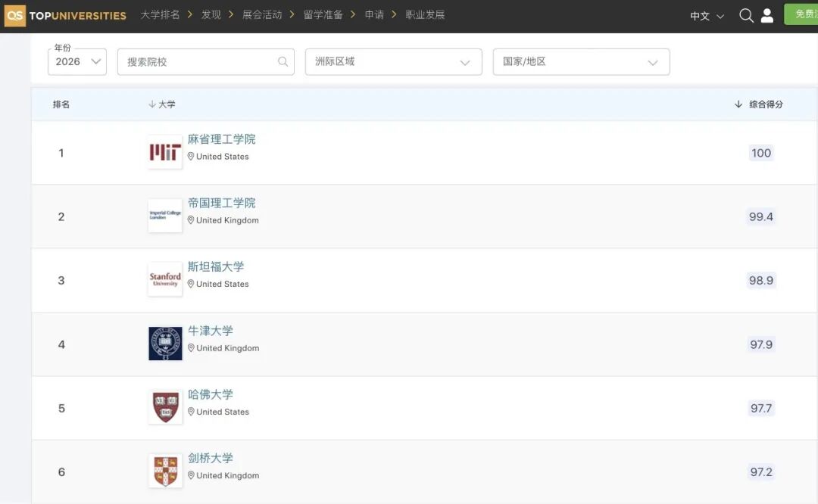The width and height of the screenshot is (818, 504).
Task: Click the score value 99.4
Action: click(761, 216)
